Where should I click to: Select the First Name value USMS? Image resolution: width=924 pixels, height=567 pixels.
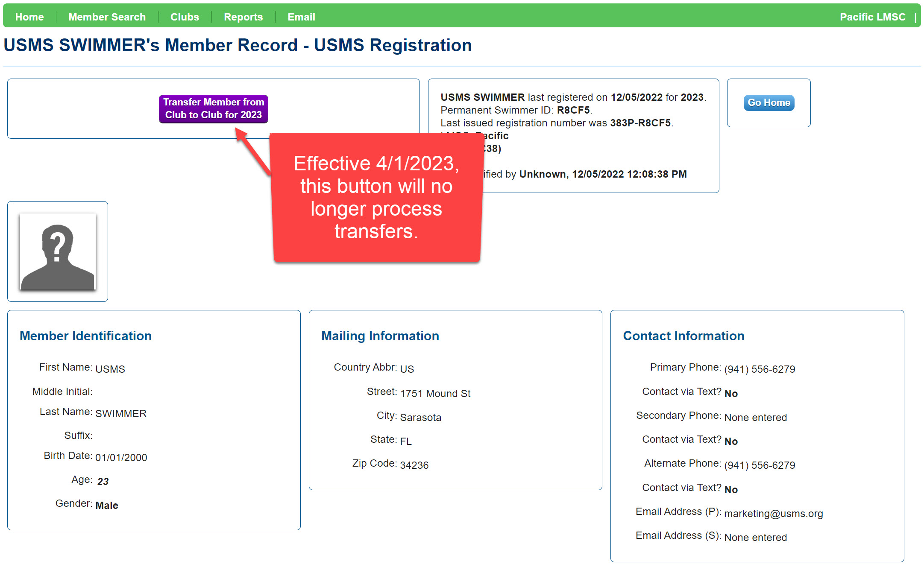click(x=110, y=369)
